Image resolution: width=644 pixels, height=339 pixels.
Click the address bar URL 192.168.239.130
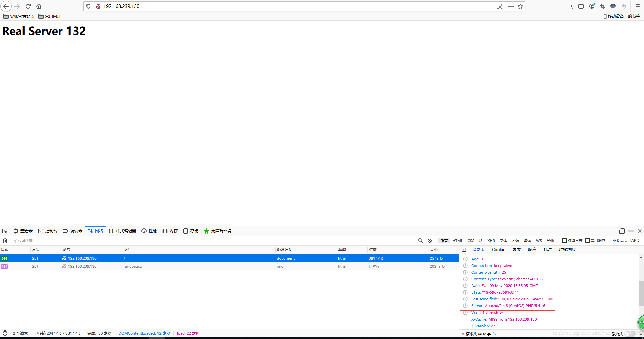[121, 6]
